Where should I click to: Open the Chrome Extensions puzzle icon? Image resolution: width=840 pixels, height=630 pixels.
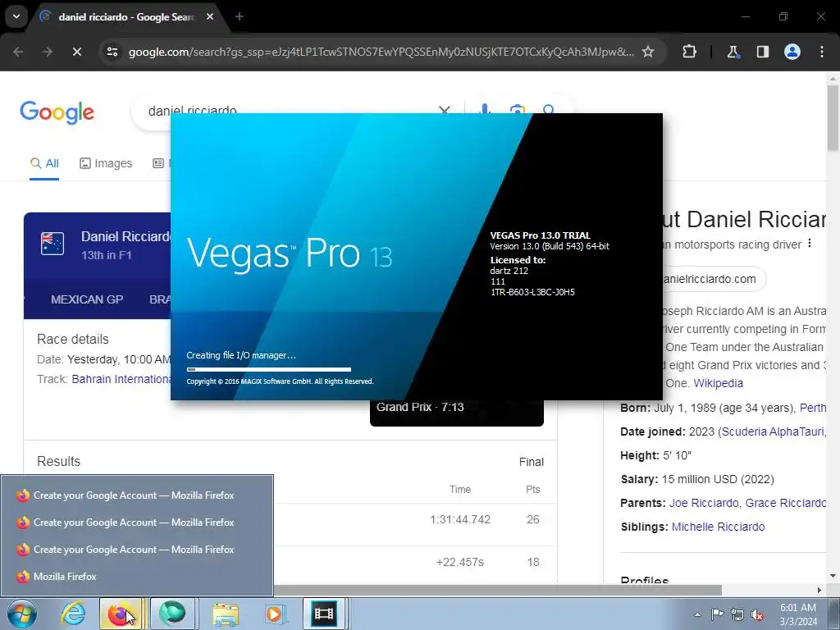click(x=689, y=52)
